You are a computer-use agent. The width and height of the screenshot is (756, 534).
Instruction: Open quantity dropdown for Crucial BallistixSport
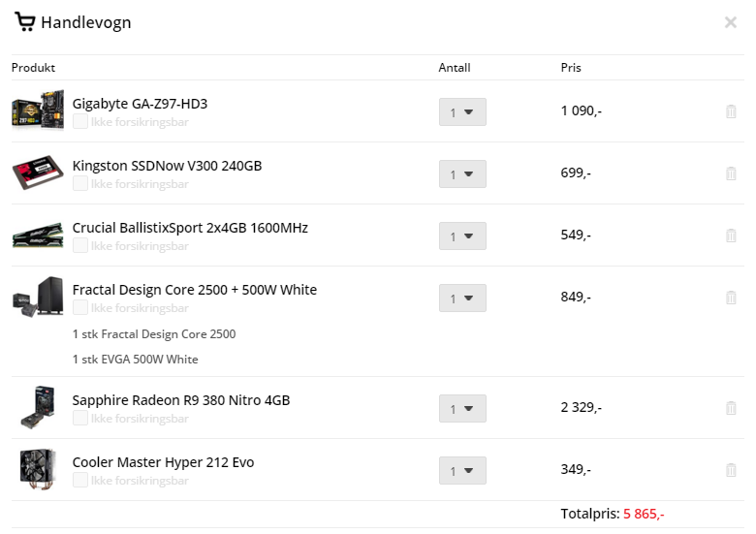(x=462, y=236)
